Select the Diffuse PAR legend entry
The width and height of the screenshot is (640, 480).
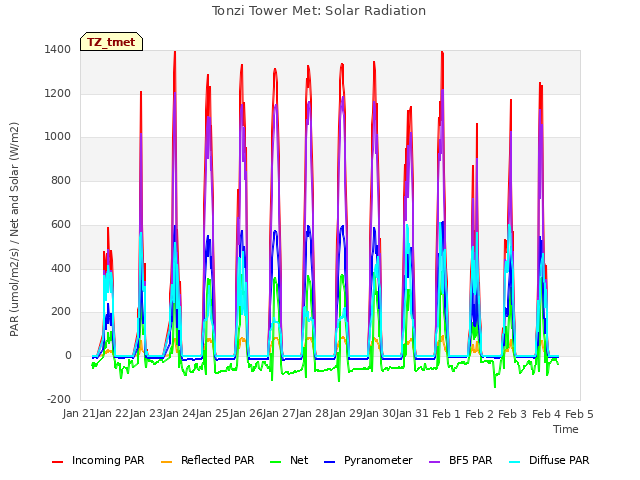(x=549, y=460)
